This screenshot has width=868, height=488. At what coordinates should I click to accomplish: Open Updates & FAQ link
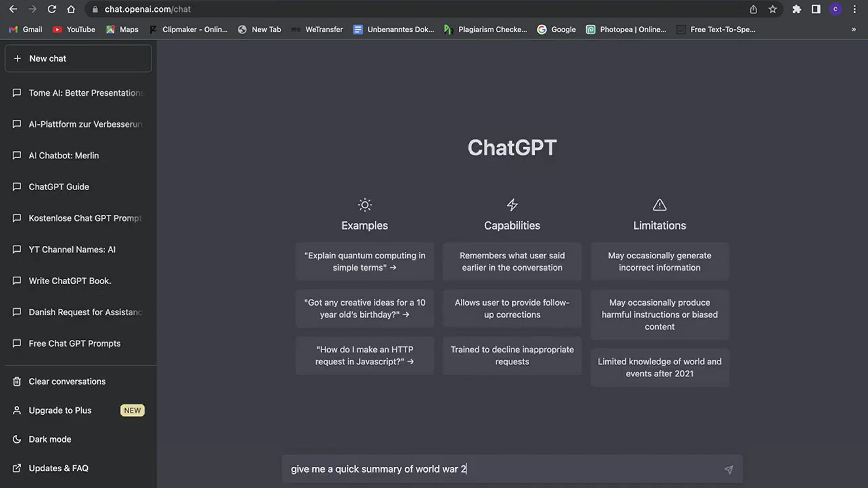tap(58, 468)
